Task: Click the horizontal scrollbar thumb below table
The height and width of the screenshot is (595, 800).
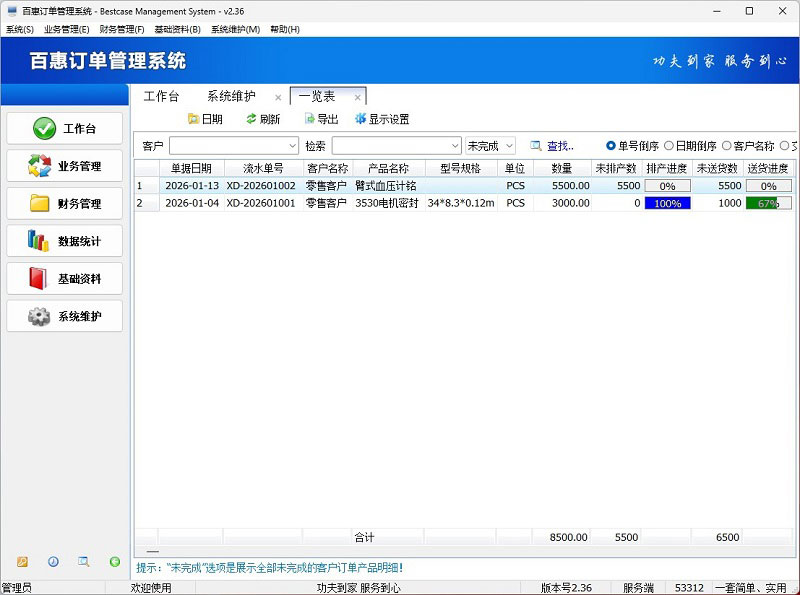Action: pyautogui.click(x=153, y=552)
